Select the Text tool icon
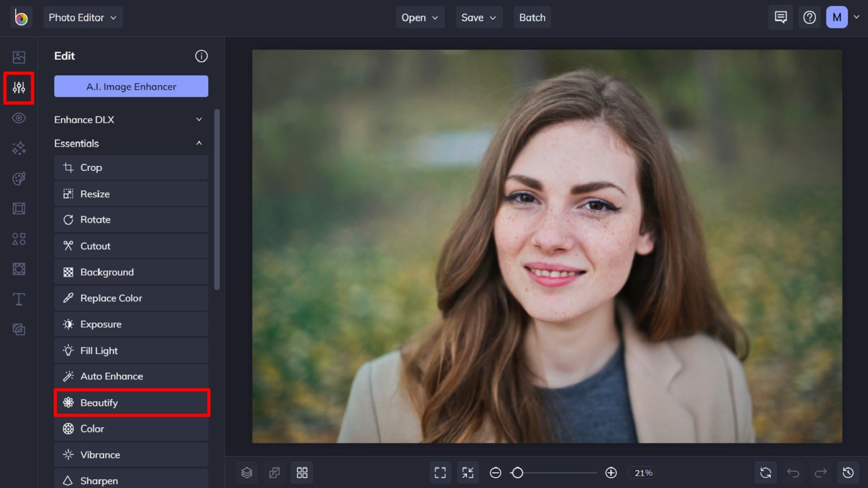Image resolution: width=868 pixels, height=488 pixels. [x=18, y=299]
